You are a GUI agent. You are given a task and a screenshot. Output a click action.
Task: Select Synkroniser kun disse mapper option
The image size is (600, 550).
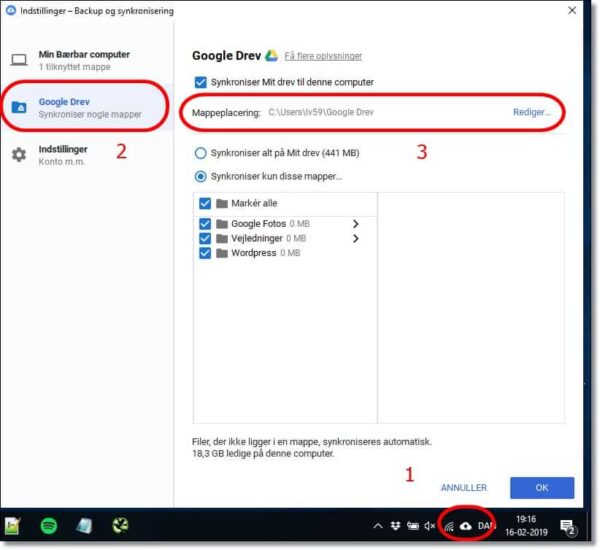coord(200,176)
